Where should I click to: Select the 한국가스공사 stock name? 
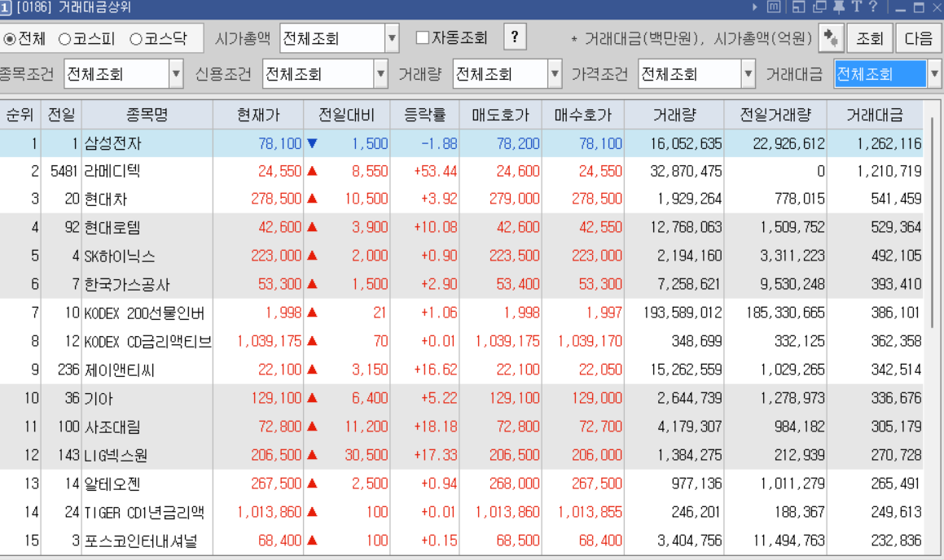pyautogui.click(x=127, y=285)
